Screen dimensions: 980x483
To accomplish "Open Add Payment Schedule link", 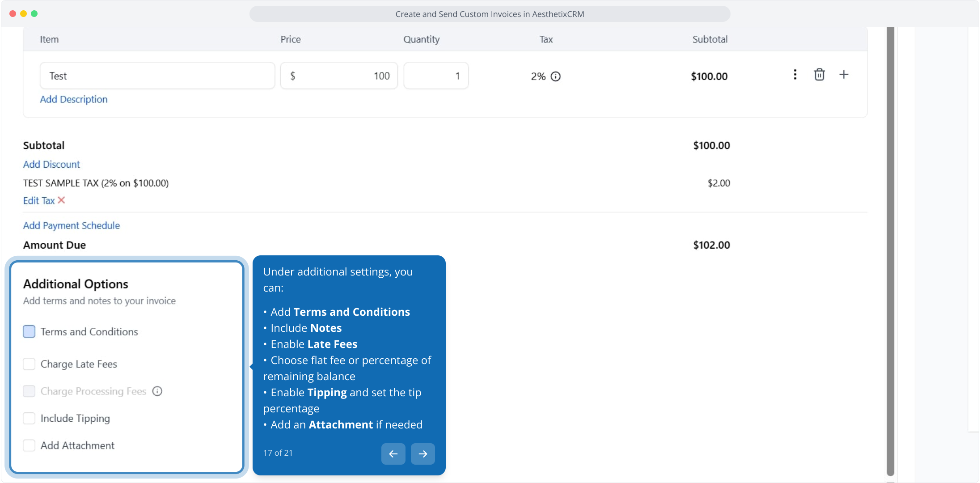I will [x=72, y=226].
